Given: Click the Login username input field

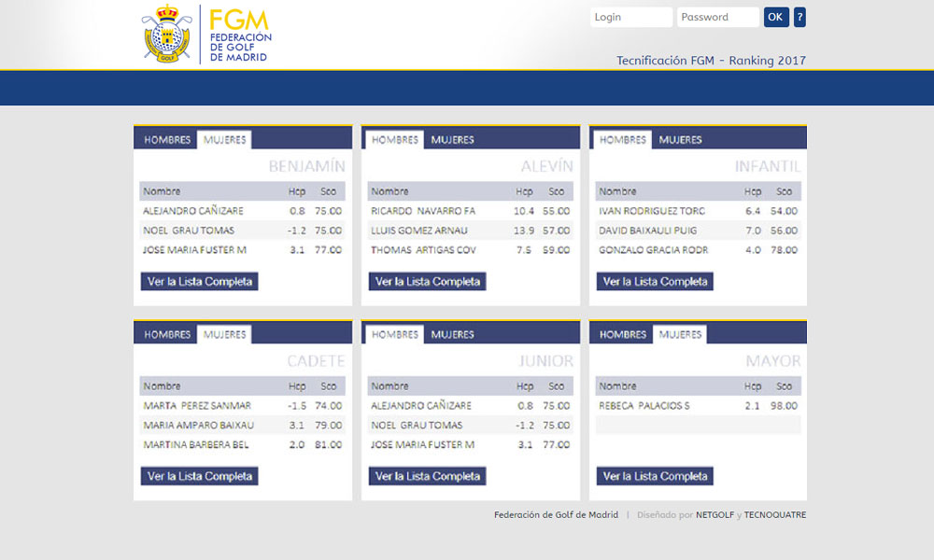Looking at the screenshot, I should 631,17.
